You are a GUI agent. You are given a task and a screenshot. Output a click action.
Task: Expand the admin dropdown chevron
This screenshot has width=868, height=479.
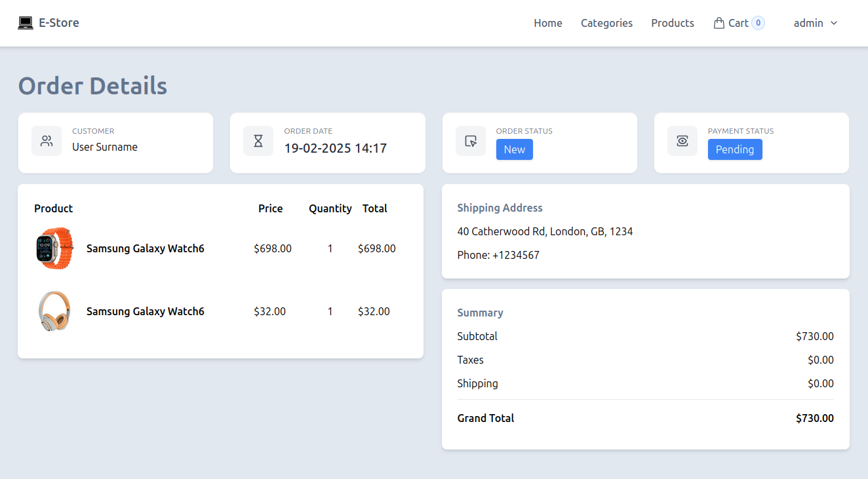[x=834, y=23]
